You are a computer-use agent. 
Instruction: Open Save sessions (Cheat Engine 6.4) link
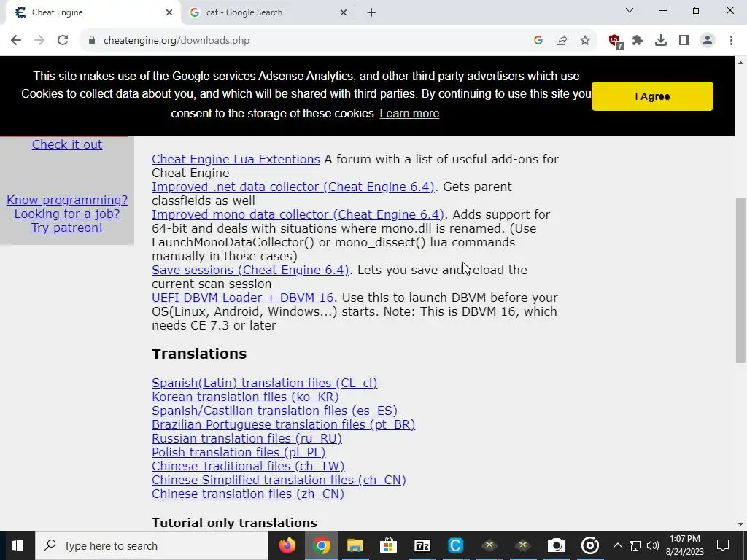pyautogui.click(x=250, y=270)
